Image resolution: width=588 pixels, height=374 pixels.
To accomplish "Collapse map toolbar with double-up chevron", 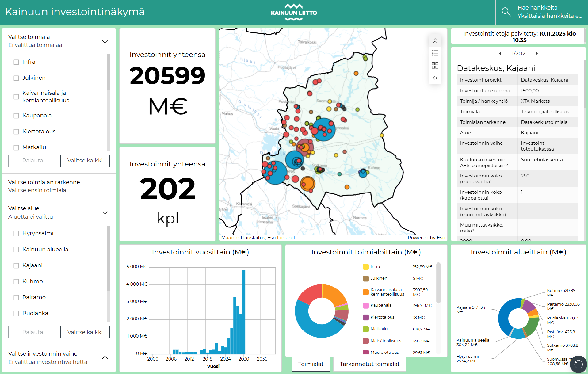I will tap(435, 40).
